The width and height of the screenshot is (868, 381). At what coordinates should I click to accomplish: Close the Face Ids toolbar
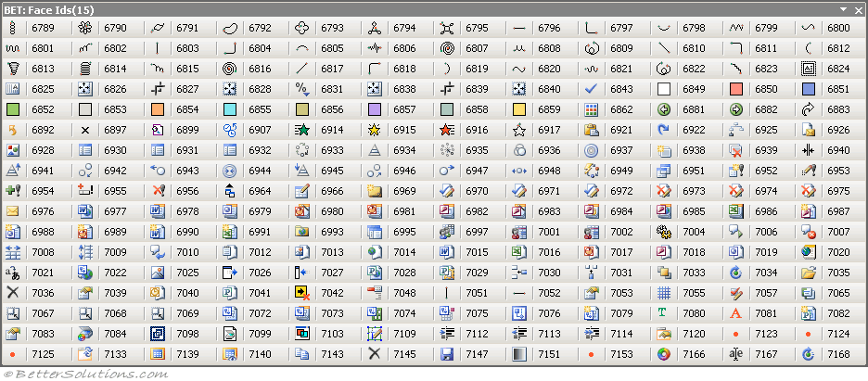click(x=858, y=9)
